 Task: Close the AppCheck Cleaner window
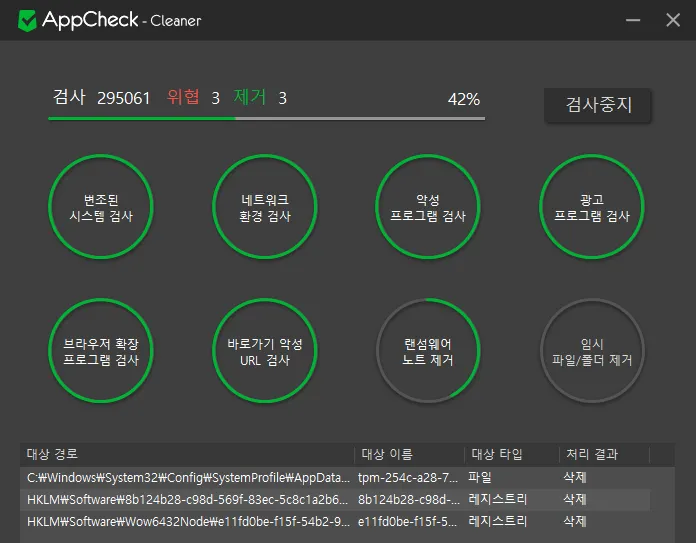[673, 20]
